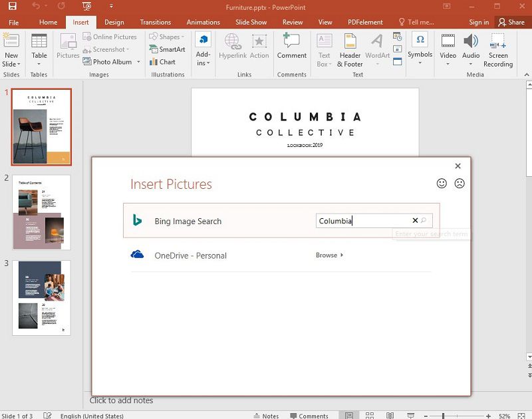Select slide 2 thumbnail
Viewport: 532px width, 419px height.
[41, 212]
